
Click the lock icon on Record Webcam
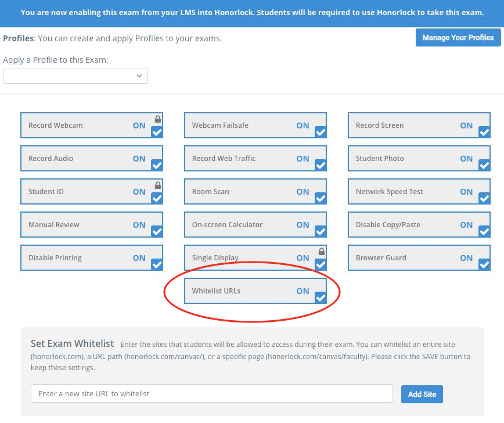coord(158,119)
